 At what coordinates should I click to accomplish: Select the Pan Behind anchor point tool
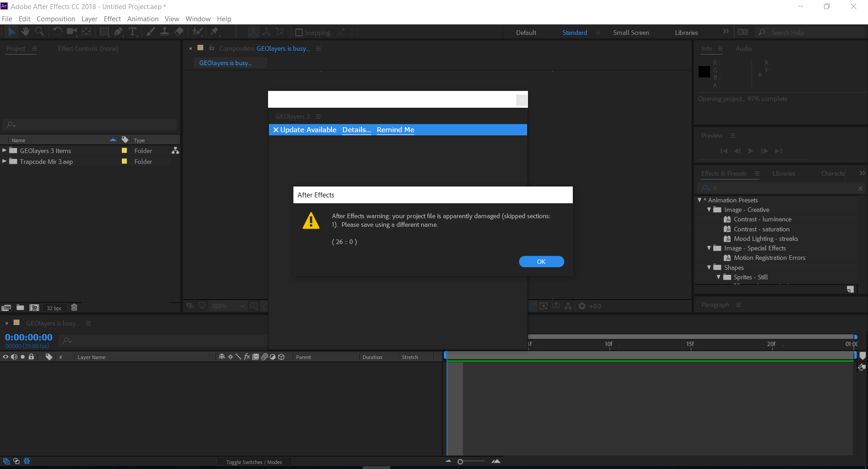click(86, 32)
